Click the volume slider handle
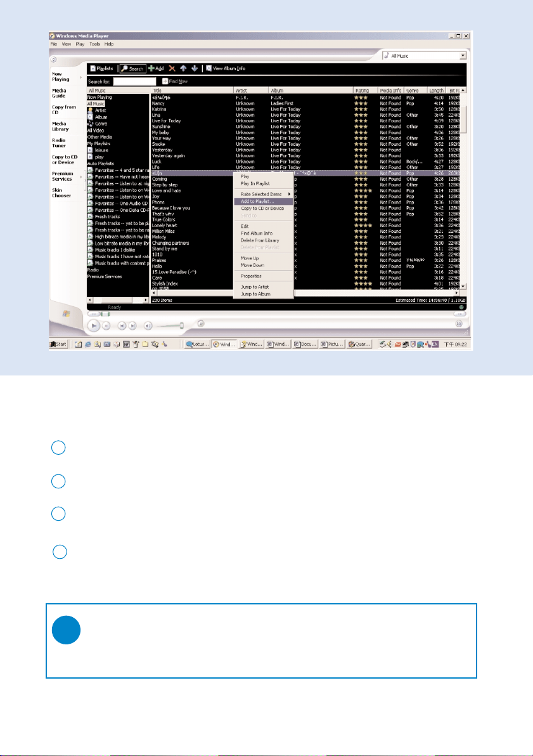The height and width of the screenshot is (756, 533). pyautogui.click(x=182, y=326)
